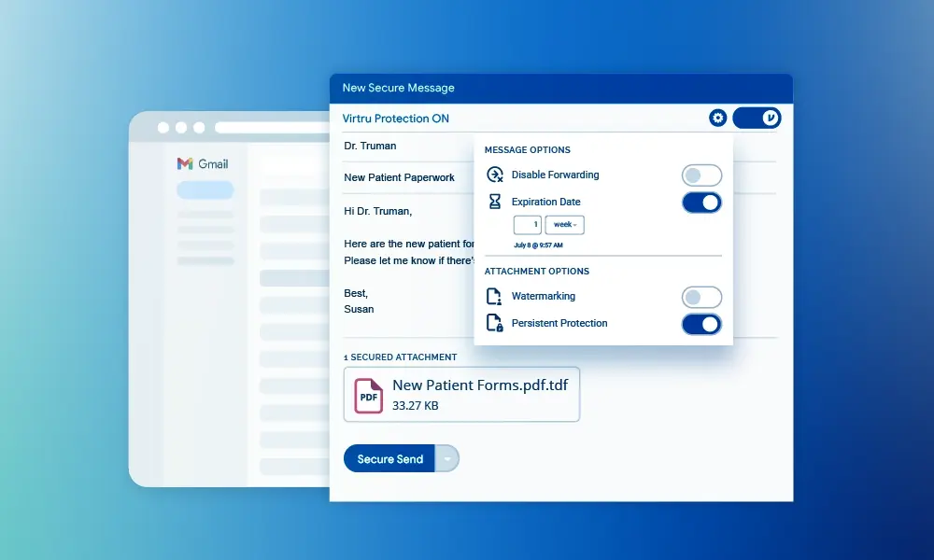This screenshot has width=934, height=560.
Task: Click the Watermarking document icon
Action: [x=495, y=297]
